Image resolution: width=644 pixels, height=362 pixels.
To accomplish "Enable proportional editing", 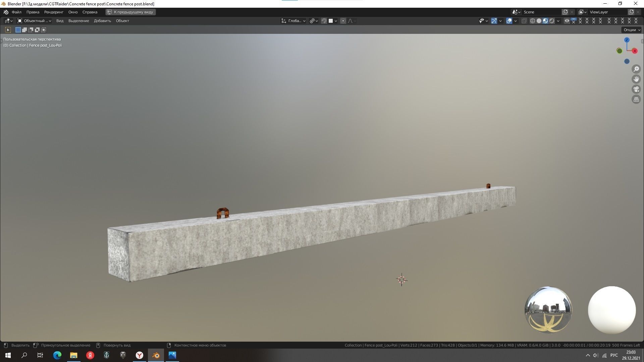I will point(343,21).
